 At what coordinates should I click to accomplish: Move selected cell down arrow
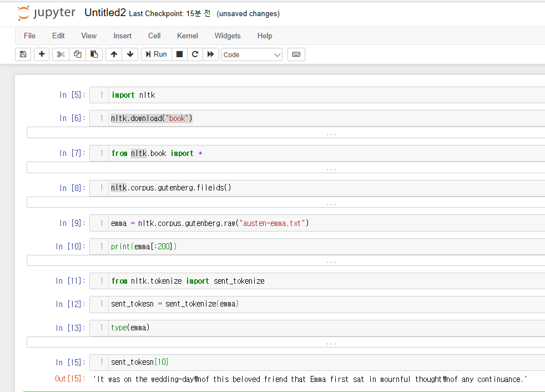click(x=130, y=54)
